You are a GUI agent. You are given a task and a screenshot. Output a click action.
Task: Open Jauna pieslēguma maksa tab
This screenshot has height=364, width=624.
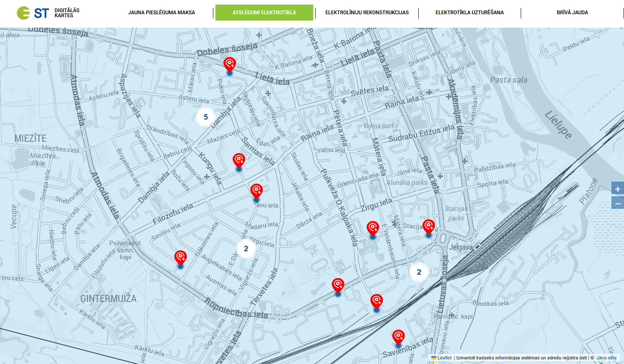click(162, 13)
